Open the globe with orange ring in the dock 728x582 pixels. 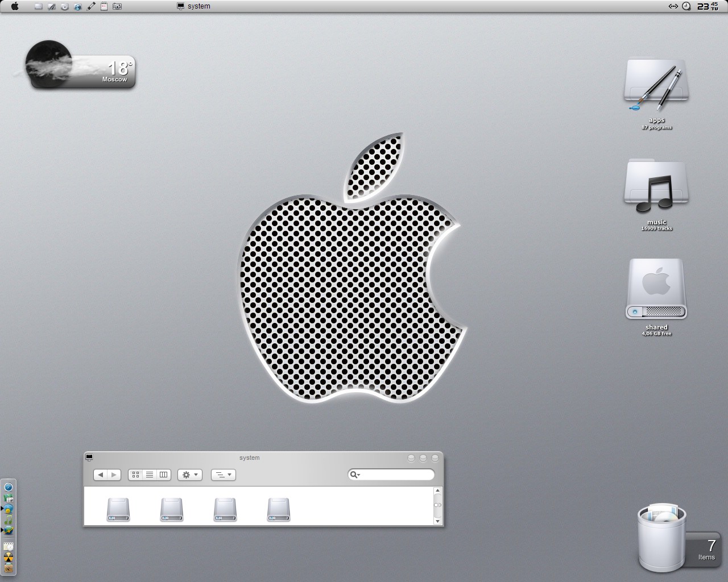tap(9, 530)
